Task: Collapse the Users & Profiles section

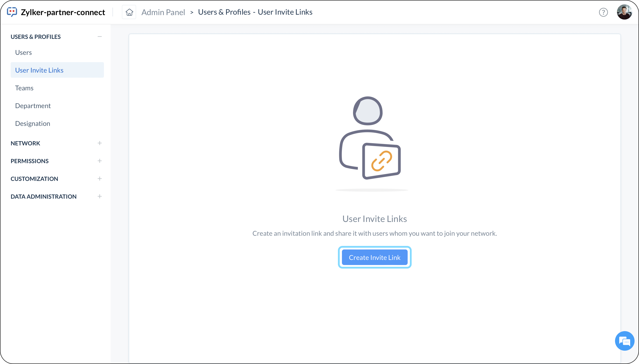Action: 99,37
